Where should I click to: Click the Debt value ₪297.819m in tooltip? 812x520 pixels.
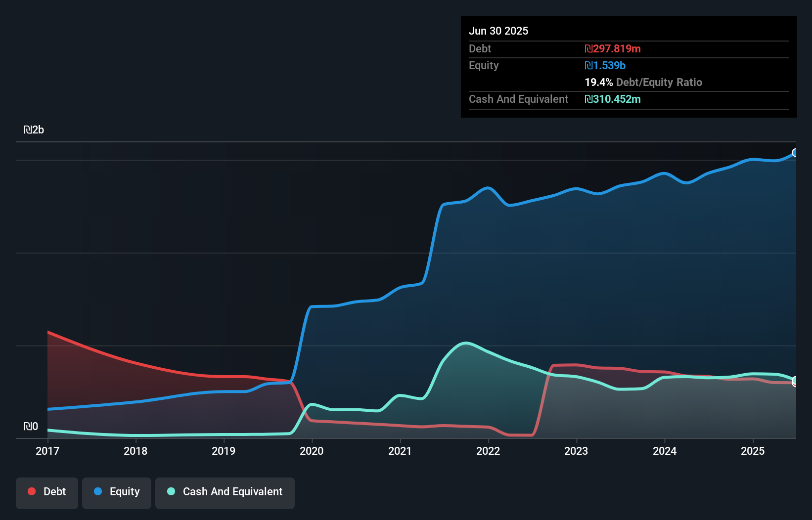pyautogui.click(x=613, y=48)
